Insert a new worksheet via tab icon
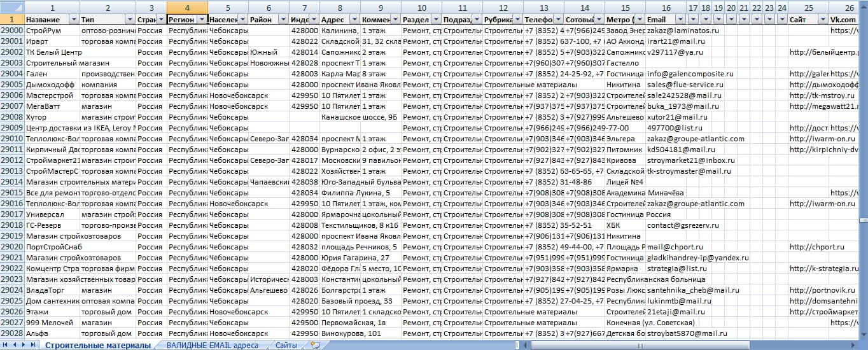 314,345
